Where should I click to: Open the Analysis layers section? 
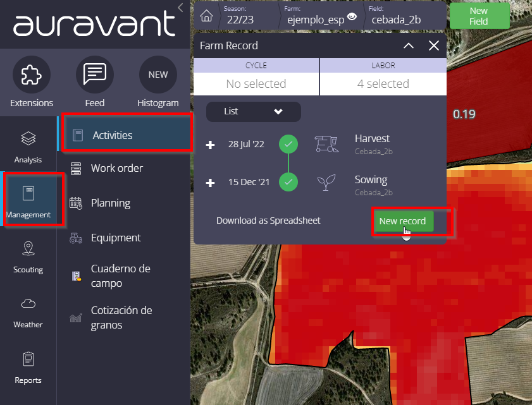(x=28, y=147)
